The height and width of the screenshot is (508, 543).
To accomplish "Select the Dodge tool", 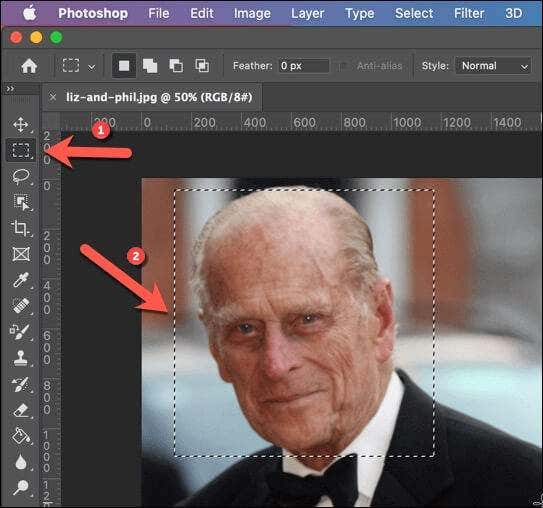I will [x=21, y=488].
